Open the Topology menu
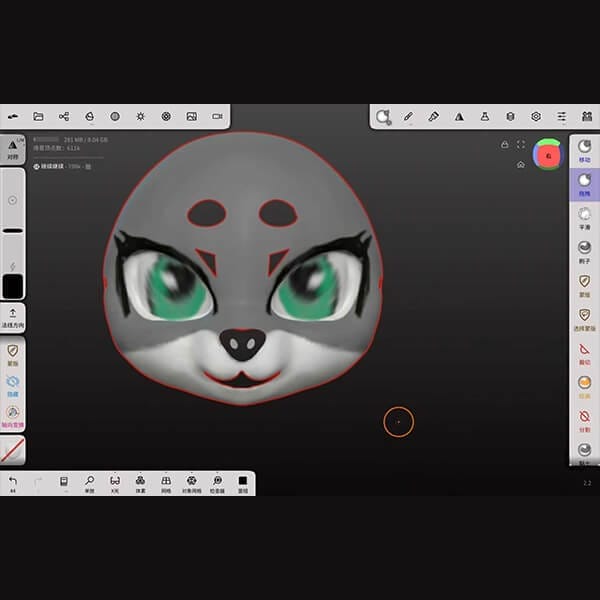Image resolution: width=600 pixels, height=600 pixels. 90,116
